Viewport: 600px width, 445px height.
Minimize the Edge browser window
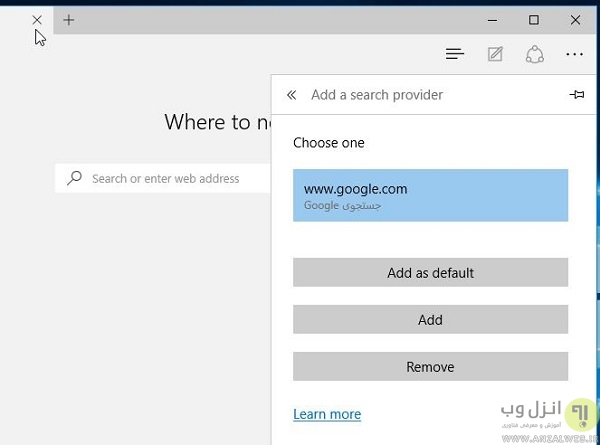(x=493, y=19)
